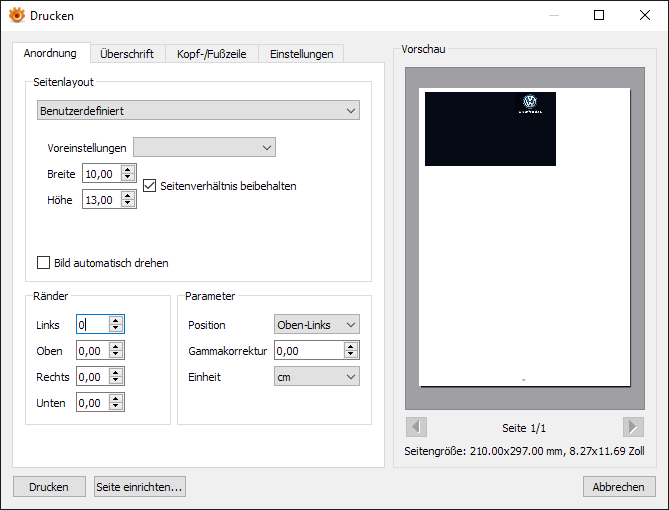Enable Bild automatisch drehen checkbox
669x510 pixels.
[44, 262]
